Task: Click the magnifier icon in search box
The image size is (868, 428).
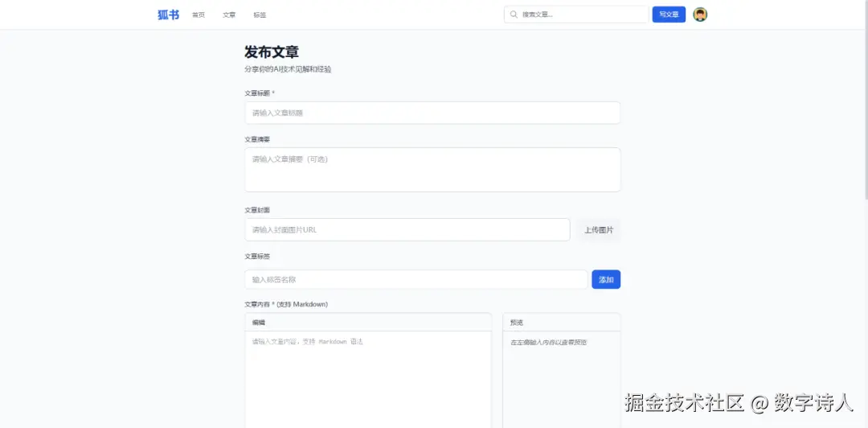Action: (514, 14)
